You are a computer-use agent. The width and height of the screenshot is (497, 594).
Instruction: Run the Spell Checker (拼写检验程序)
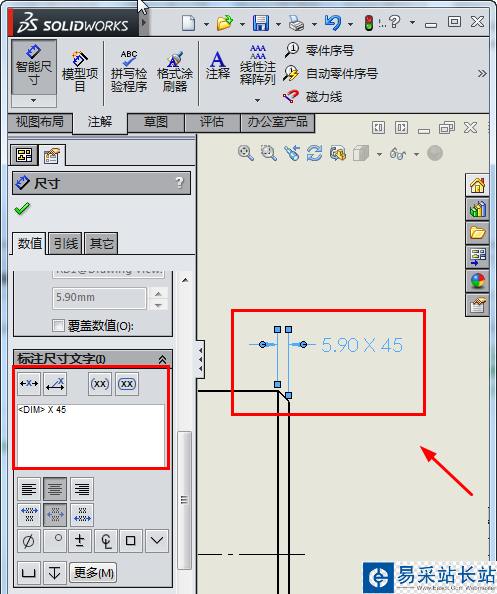[x=129, y=71]
